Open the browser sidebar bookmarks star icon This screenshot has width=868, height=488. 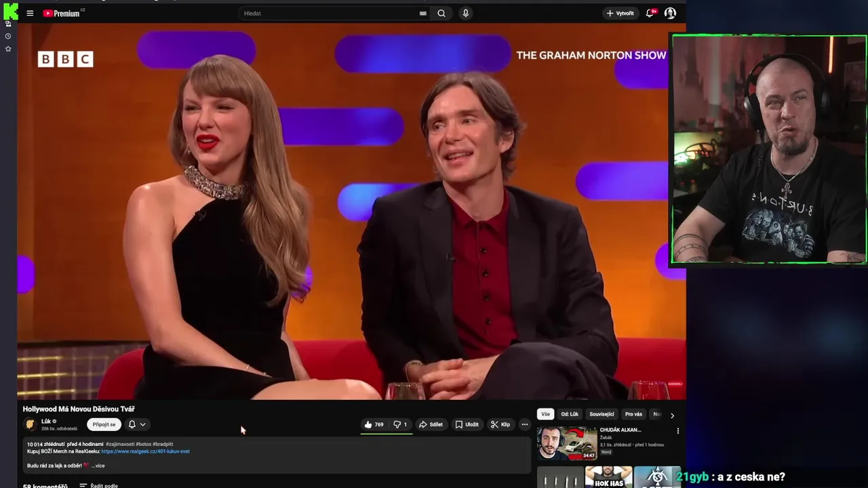[x=8, y=49]
